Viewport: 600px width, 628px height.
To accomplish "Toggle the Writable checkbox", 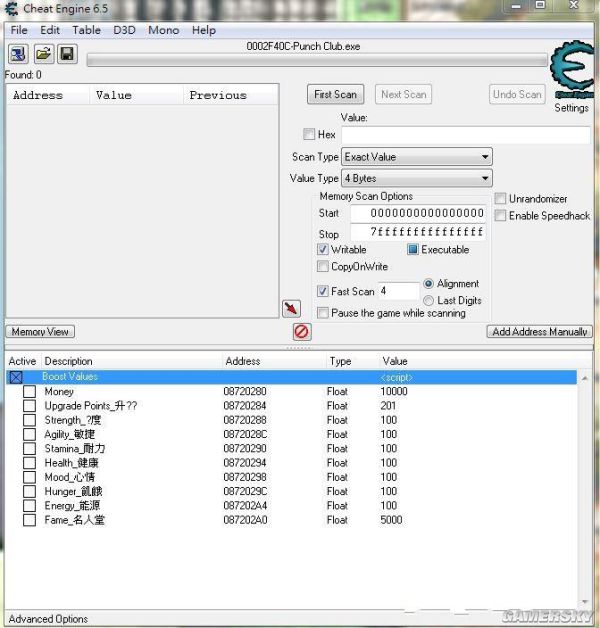I will pos(322,250).
